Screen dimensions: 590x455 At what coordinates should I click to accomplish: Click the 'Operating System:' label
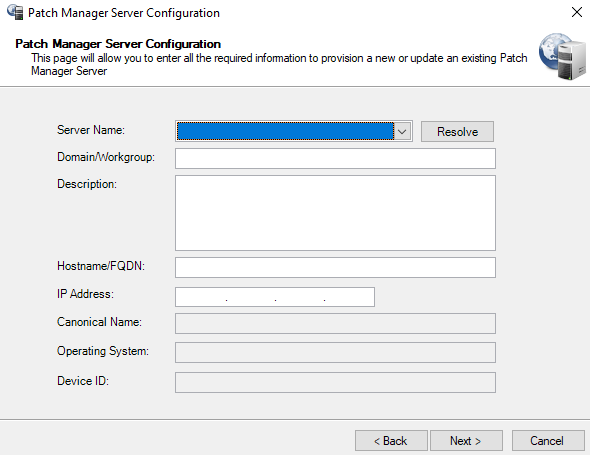click(103, 351)
